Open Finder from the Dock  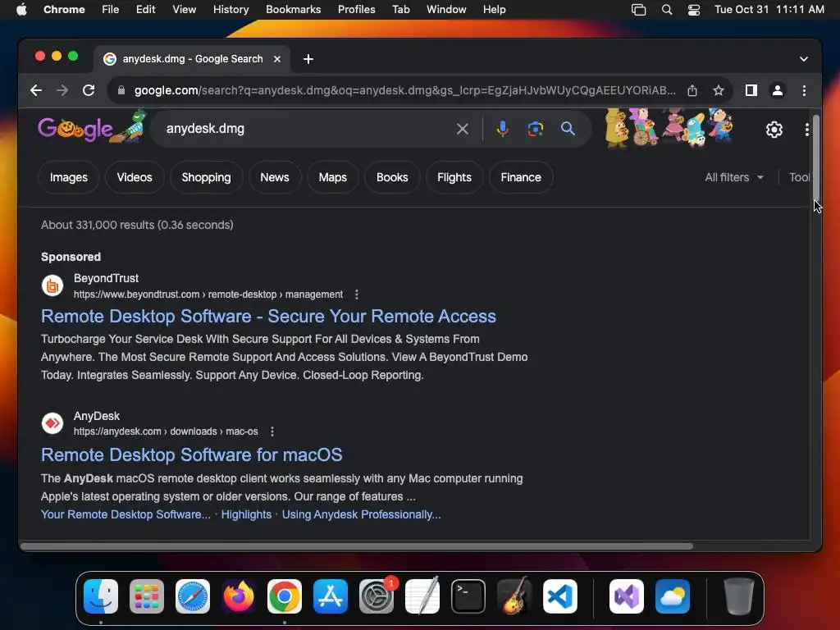(x=101, y=596)
